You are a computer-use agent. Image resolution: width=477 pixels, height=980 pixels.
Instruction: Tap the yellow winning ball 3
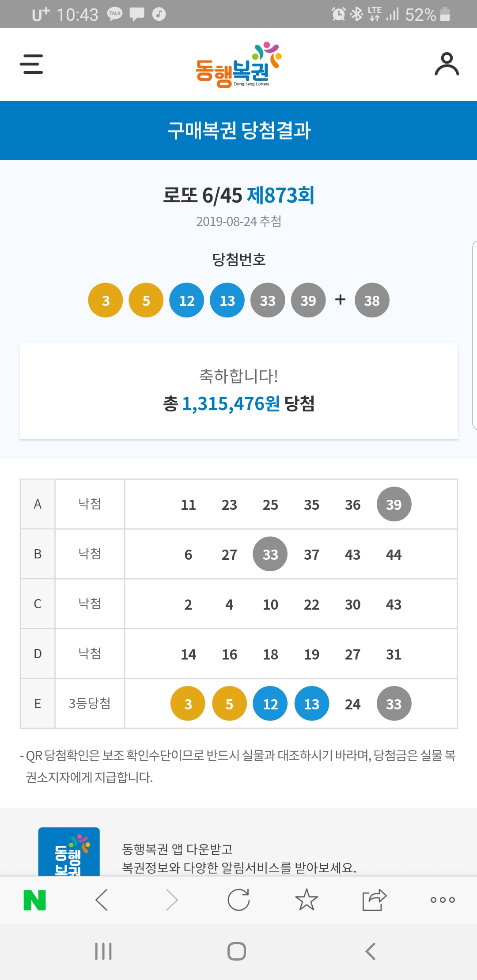pyautogui.click(x=106, y=300)
